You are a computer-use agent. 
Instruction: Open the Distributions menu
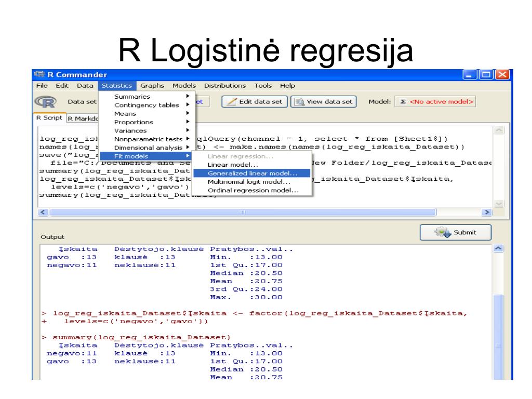[x=225, y=86]
